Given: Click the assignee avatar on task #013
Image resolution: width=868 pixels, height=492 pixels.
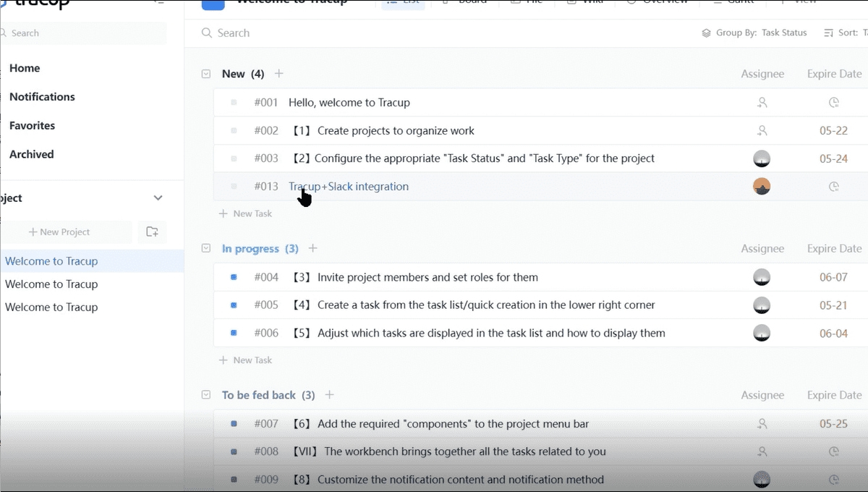Looking at the screenshot, I should (762, 187).
